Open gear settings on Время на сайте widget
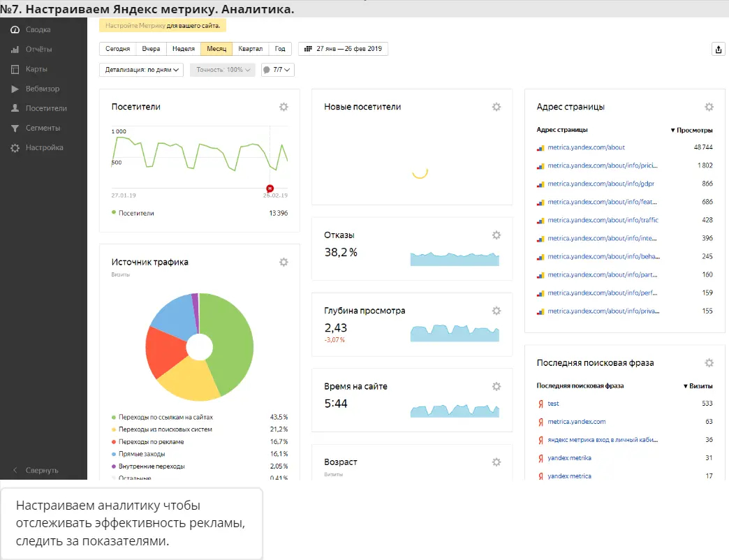The height and width of the screenshot is (560, 729). (x=496, y=386)
